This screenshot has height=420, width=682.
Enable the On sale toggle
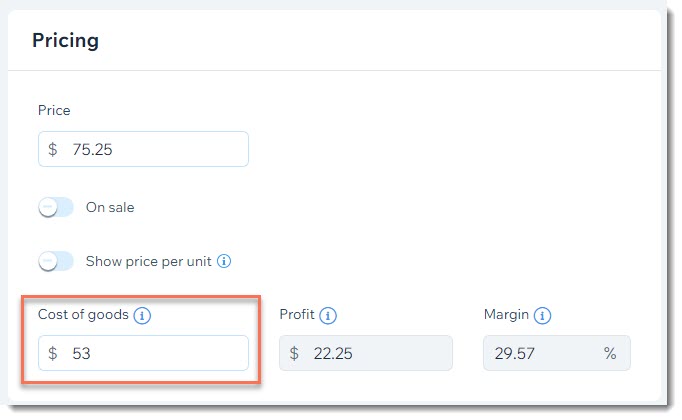point(56,207)
